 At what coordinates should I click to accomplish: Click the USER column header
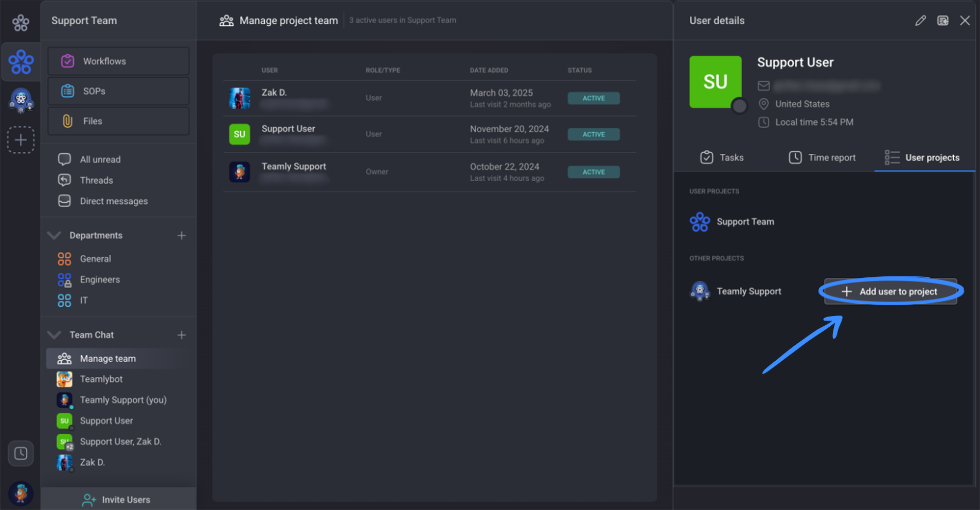(x=270, y=70)
